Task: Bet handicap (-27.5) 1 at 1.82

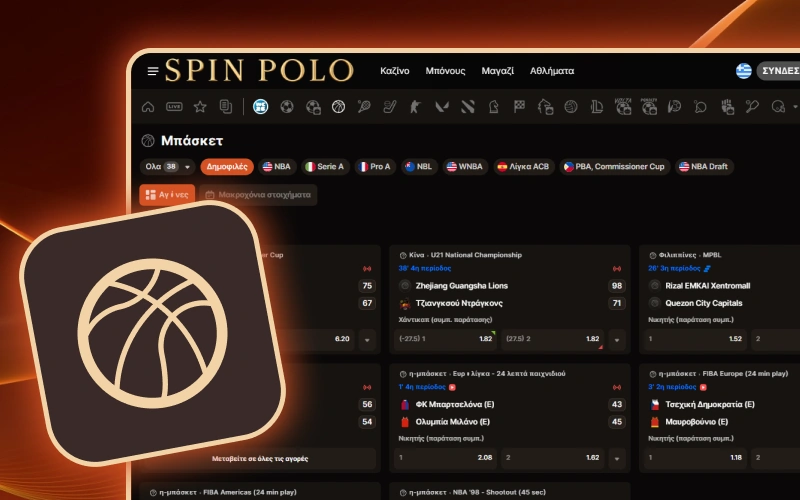Action: 446,339
